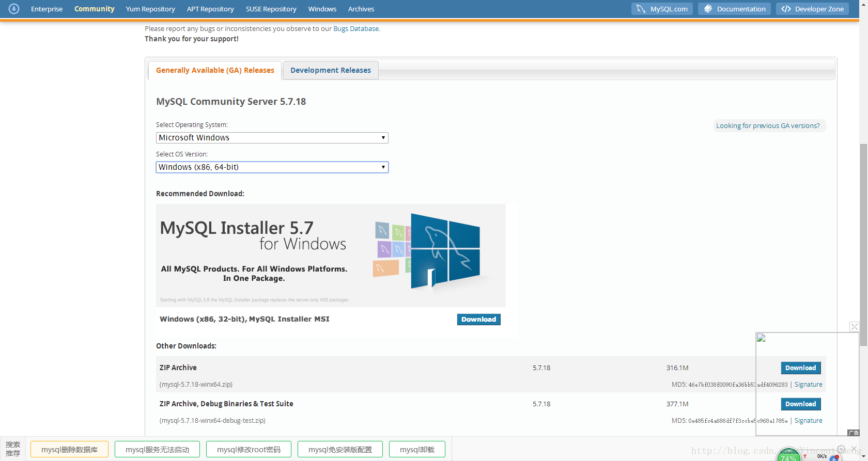Click the circular download icon in the navbar
Image resolution: width=868 pixels, height=461 pixels.
click(x=14, y=9)
